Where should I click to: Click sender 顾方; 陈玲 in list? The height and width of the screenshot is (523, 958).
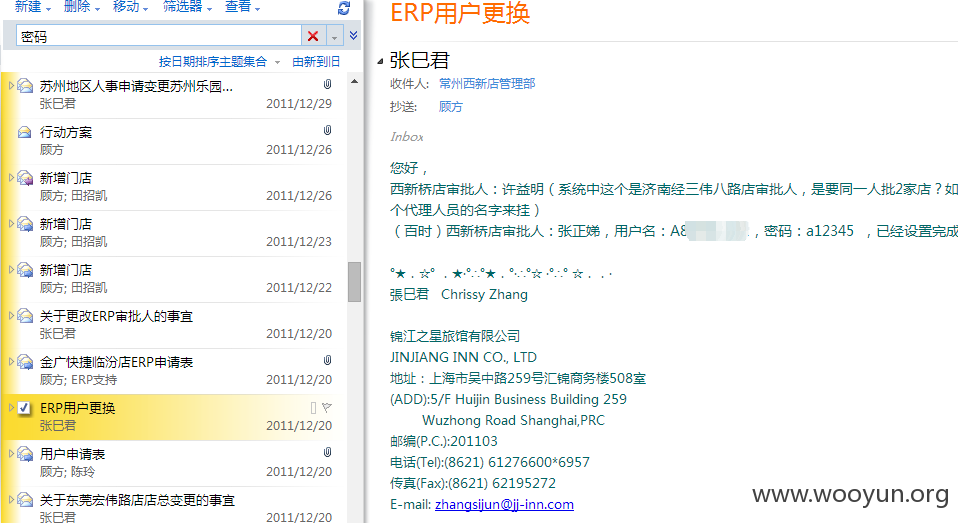(x=67, y=472)
